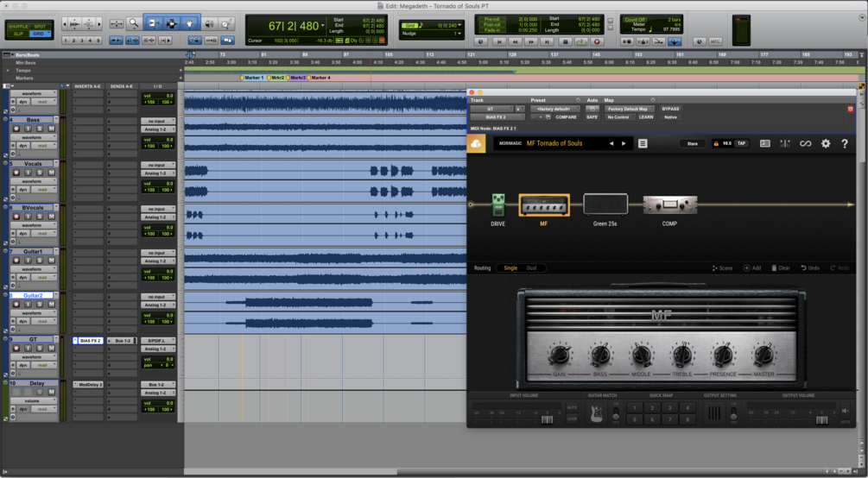Record-enable the Guitar1 track

(16, 261)
